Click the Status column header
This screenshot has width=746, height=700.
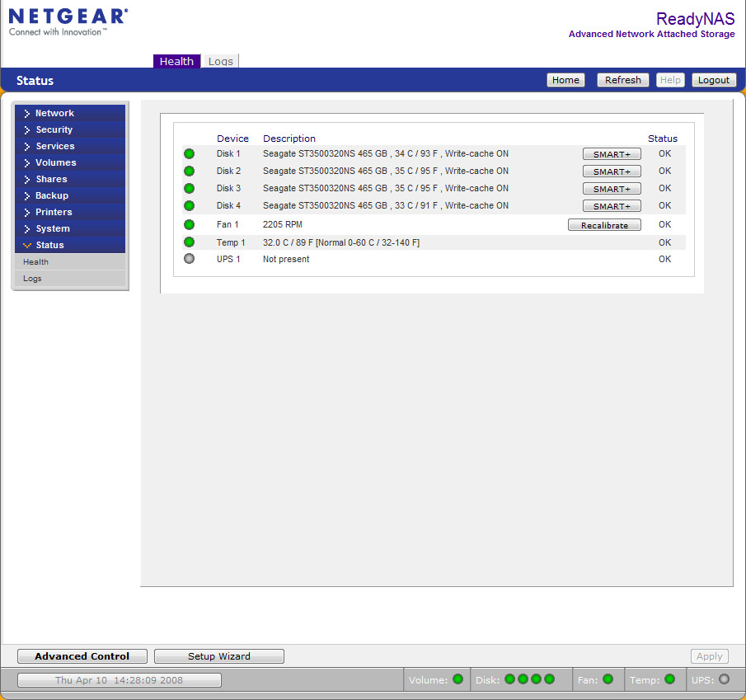662,139
